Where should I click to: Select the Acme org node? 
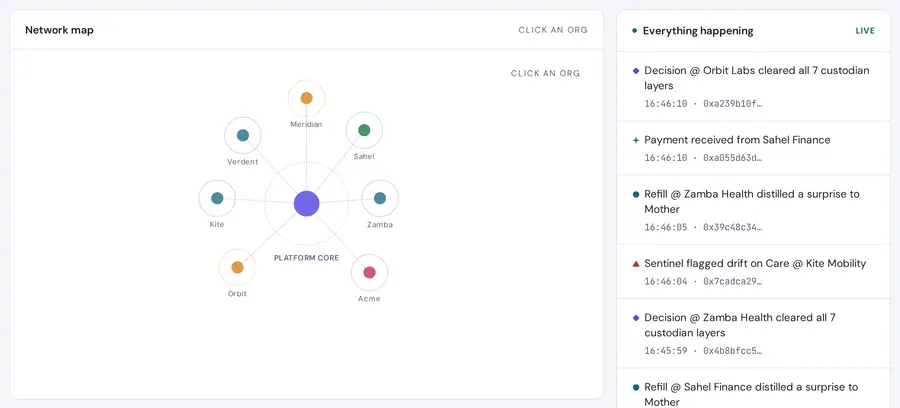click(x=370, y=273)
